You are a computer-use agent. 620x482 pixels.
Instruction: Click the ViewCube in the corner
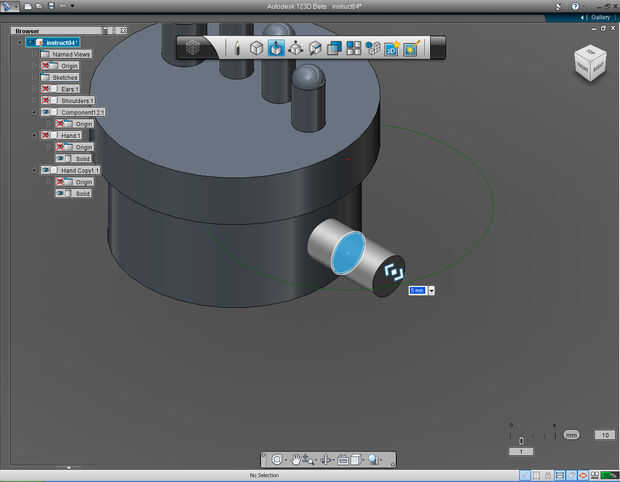click(x=588, y=64)
